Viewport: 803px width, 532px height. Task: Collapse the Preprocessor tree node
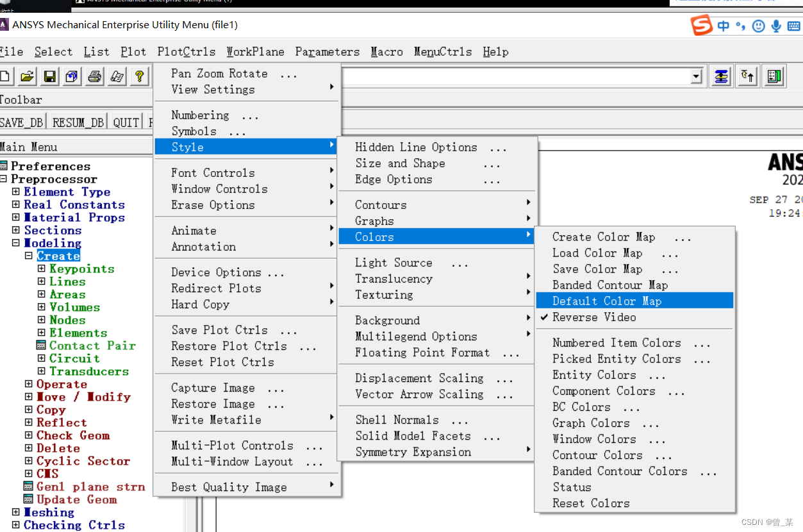[4, 179]
